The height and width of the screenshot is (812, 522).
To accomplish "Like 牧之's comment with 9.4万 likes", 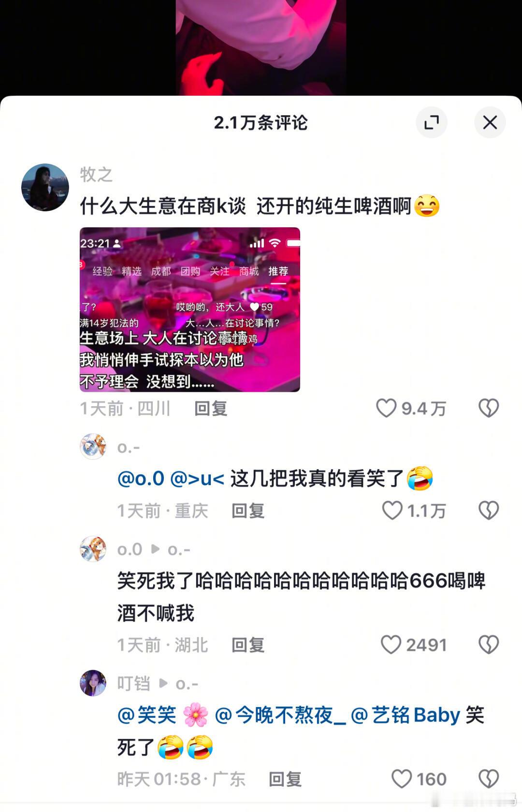I will pos(386,408).
